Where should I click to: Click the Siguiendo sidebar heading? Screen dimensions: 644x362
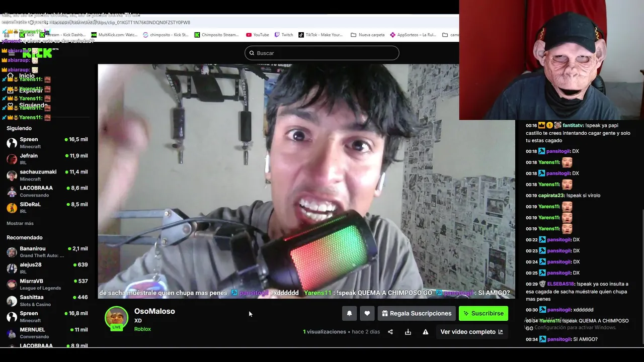pos(19,128)
